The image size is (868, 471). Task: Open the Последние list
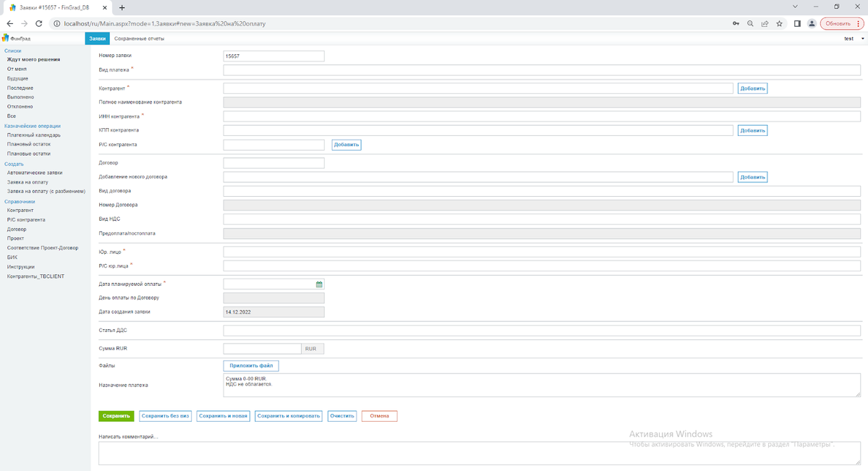(x=20, y=88)
